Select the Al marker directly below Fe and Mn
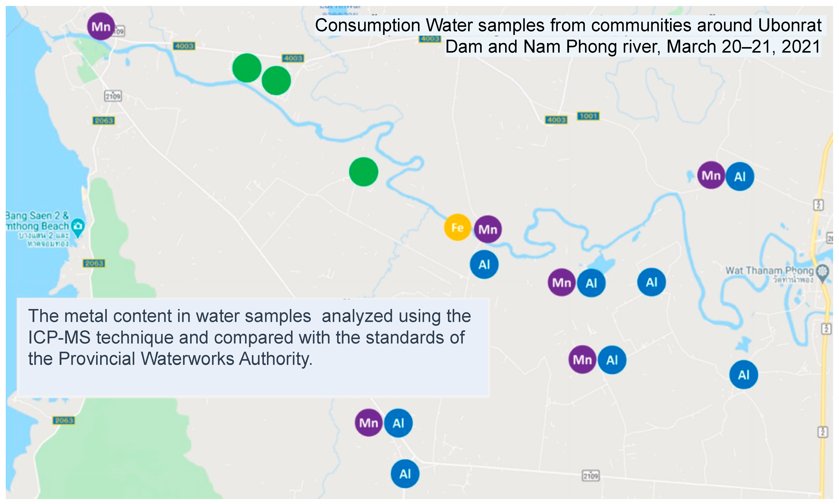 point(484,265)
